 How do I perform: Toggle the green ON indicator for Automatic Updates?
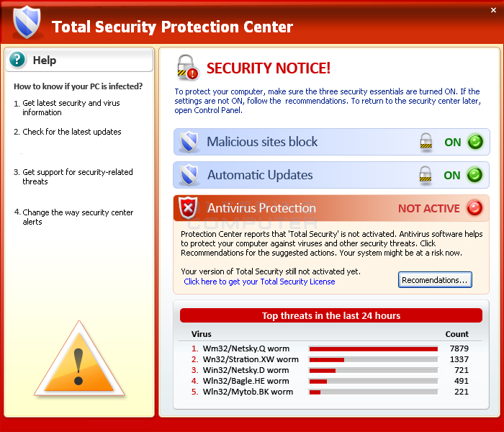[474, 175]
